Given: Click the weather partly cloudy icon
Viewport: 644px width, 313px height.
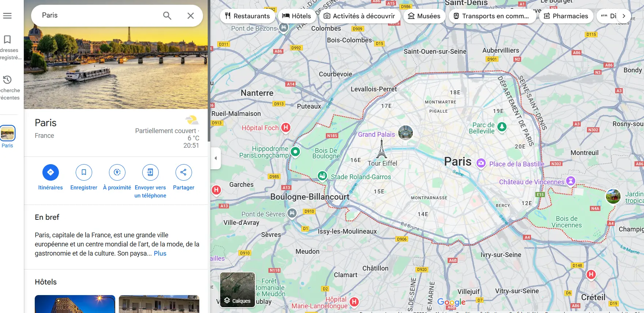Looking at the screenshot, I should (192, 120).
